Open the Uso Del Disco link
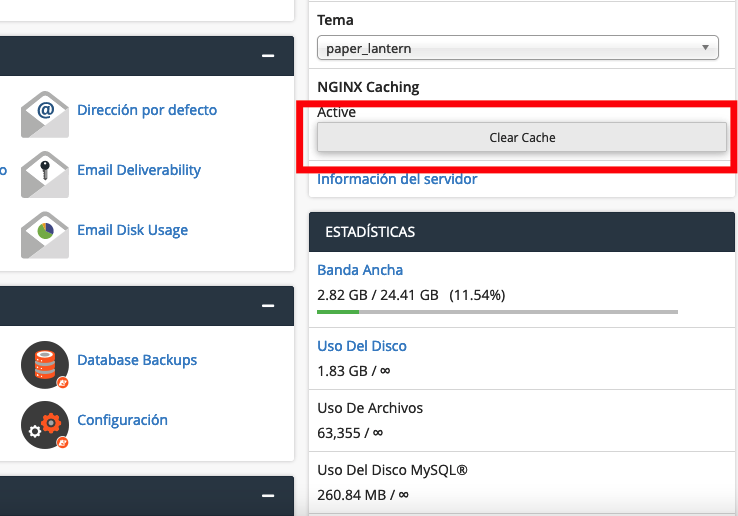 (x=362, y=346)
